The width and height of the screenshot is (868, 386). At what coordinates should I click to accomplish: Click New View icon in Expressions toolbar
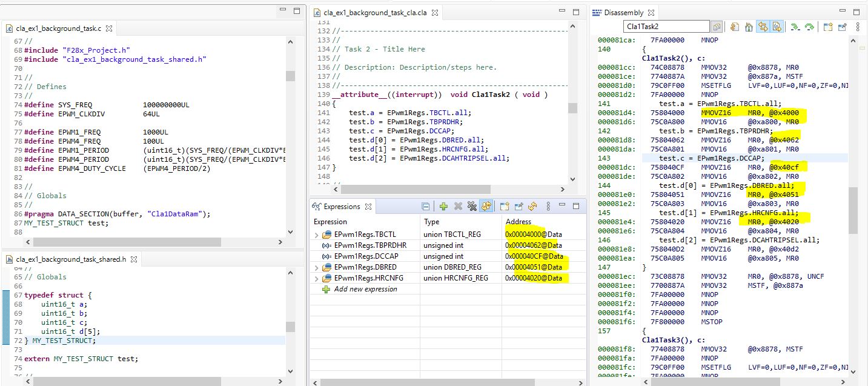pos(505,207)
